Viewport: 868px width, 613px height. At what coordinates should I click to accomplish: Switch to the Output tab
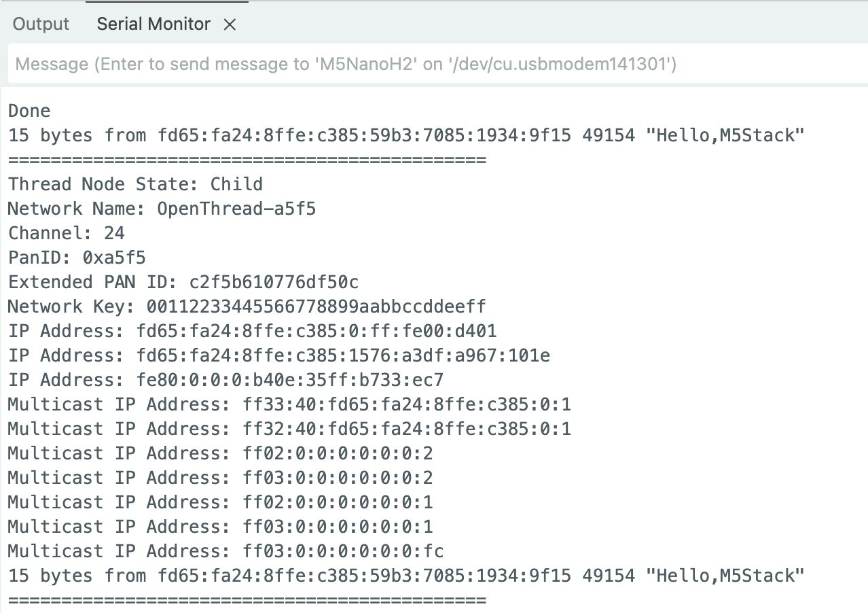pos(41,24)
